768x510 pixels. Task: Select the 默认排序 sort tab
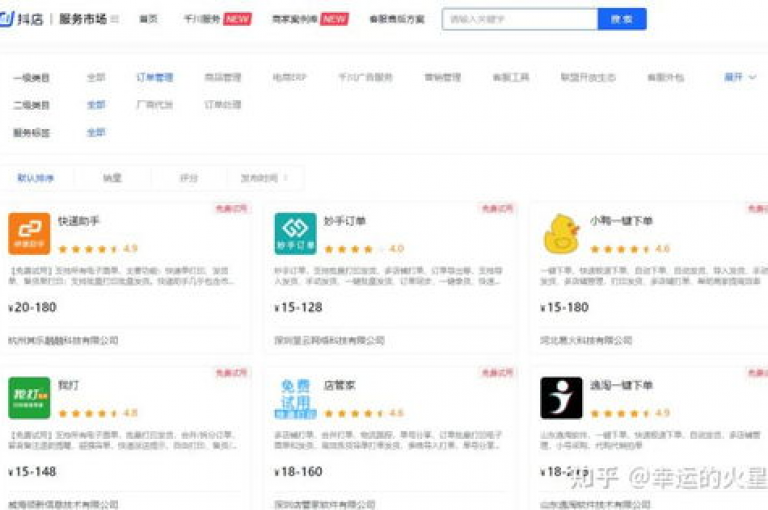click(35, 178)
